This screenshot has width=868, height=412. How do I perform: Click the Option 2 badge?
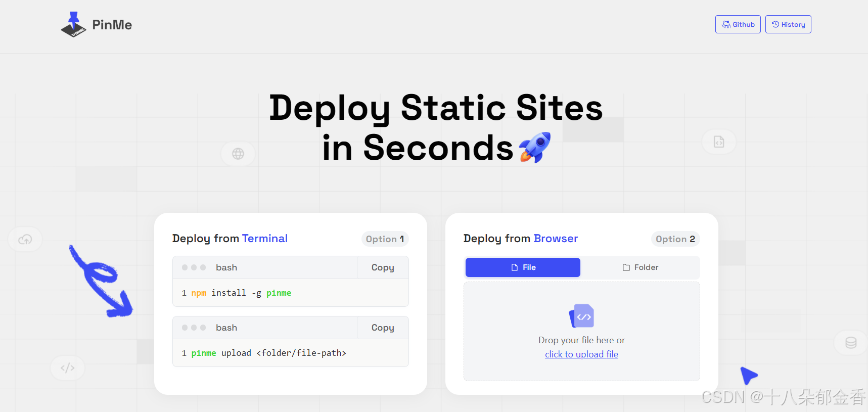(675, 239)
